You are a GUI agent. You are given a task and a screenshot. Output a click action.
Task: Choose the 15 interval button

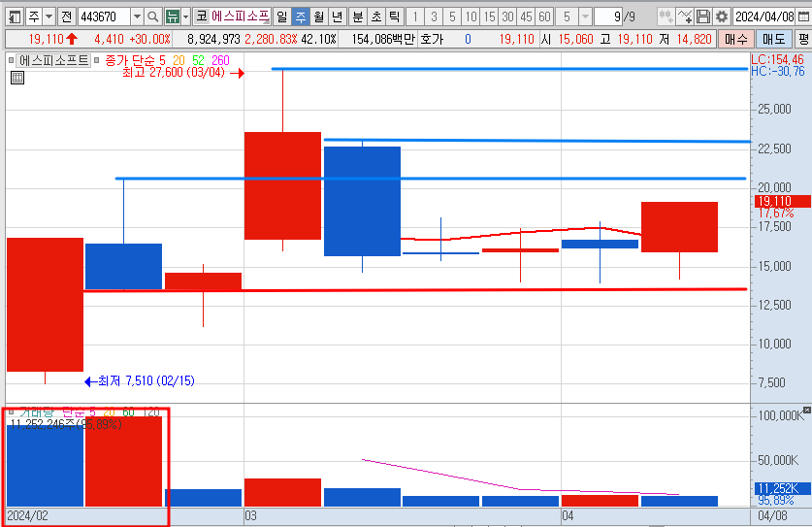tap(489, 17)
